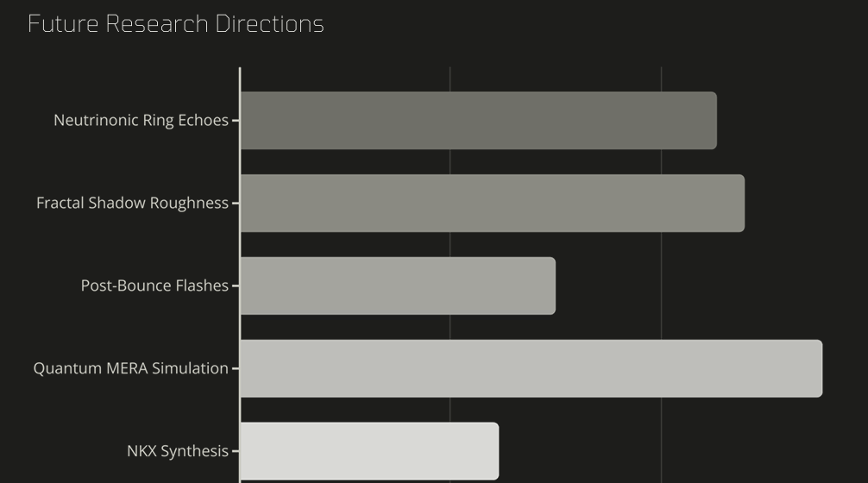Select the NKX Synthesis bar
The height and width of the screenshot is (483, 868).
pos(370,451)
